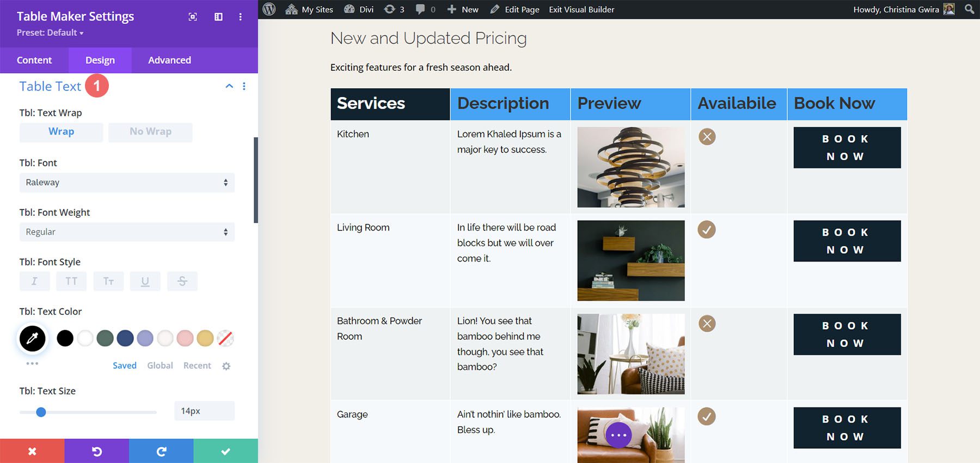Open the Tbl: Font Raleway dropdown
This screenshot has height=463, width=980.
[127, 182]
